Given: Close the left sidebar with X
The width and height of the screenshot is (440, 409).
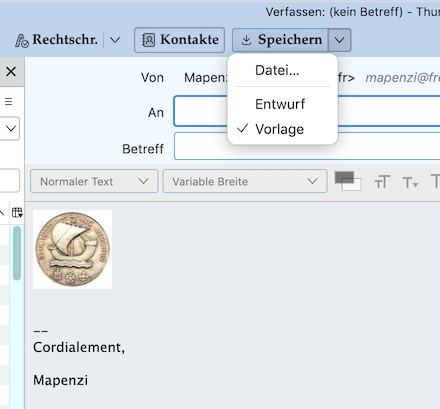Looking at the screenshot, I should pyautogui.click(x=11, y=71).
